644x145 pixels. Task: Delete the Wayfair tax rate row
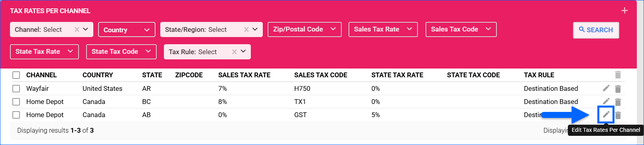pos(618,89)
